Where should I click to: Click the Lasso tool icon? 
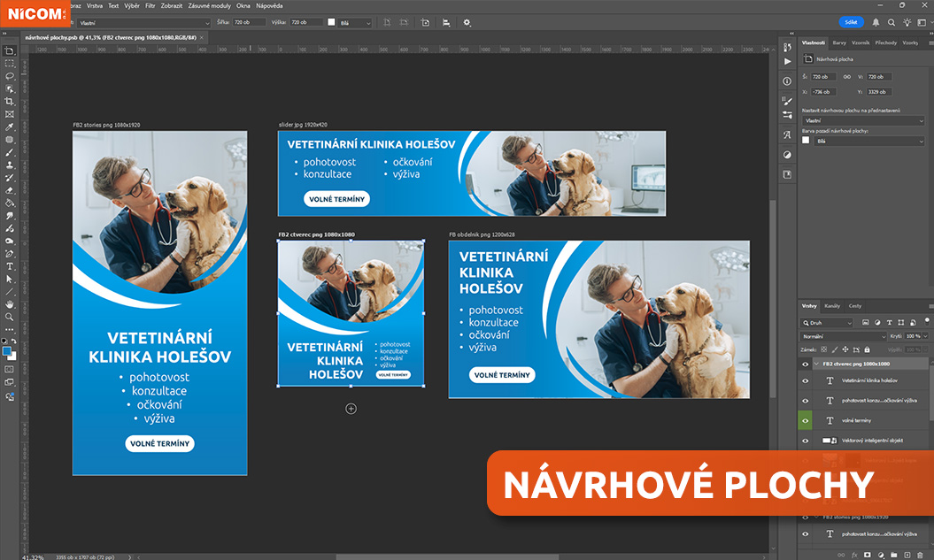10,76
